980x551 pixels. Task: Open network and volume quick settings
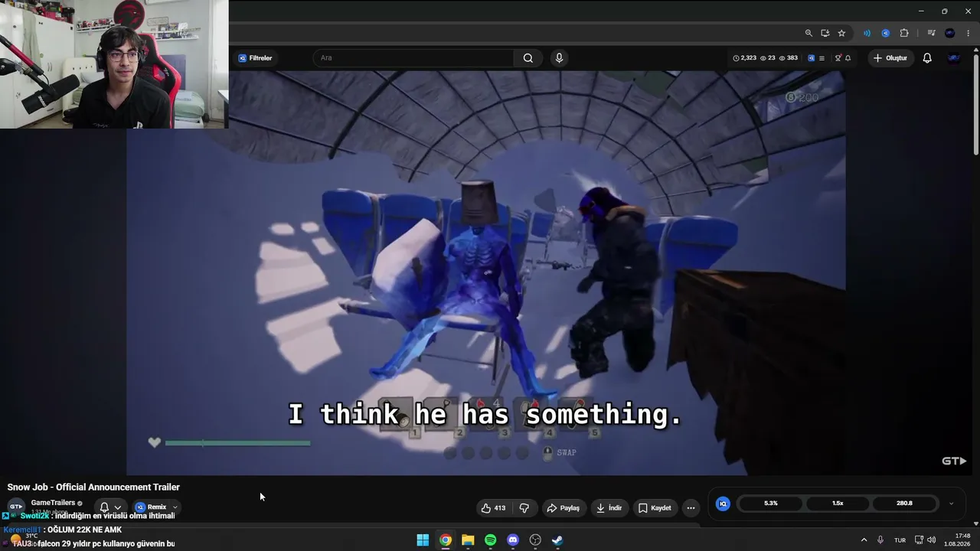925,540
